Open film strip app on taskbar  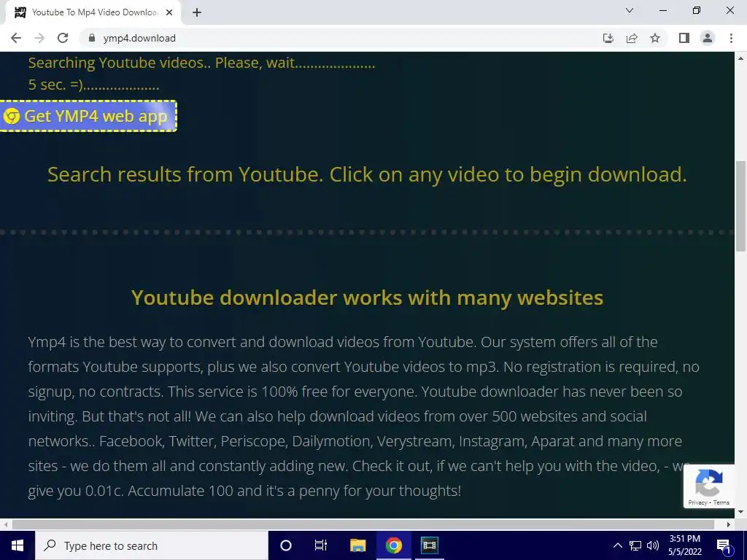pyautogui.click(x=429, y=545)
